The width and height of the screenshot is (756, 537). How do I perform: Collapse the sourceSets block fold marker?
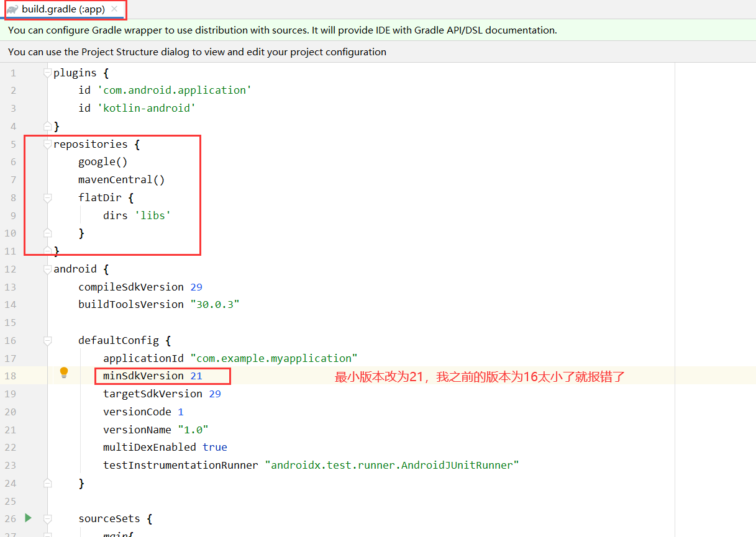[47, 518]
